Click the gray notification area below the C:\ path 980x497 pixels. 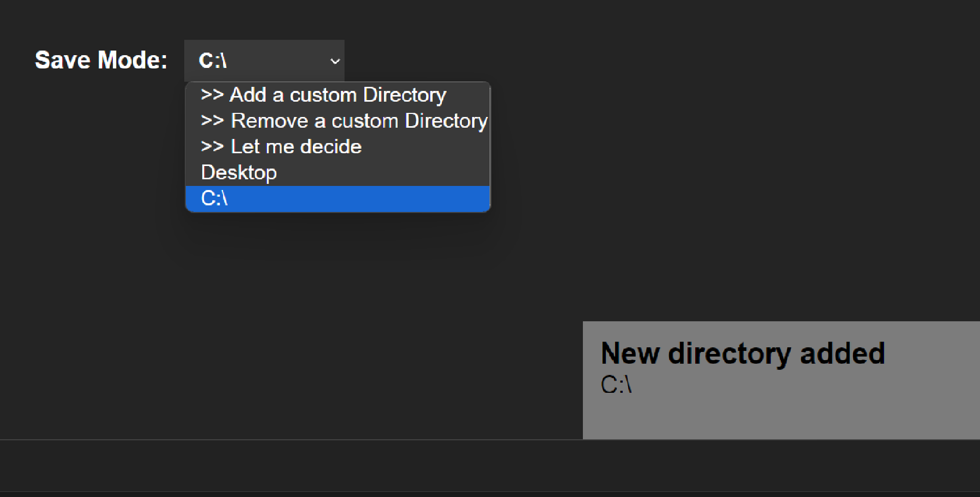coord(781,416)
